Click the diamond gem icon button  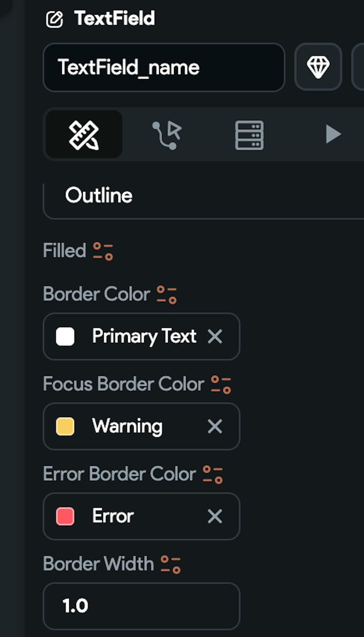(318, 67)
